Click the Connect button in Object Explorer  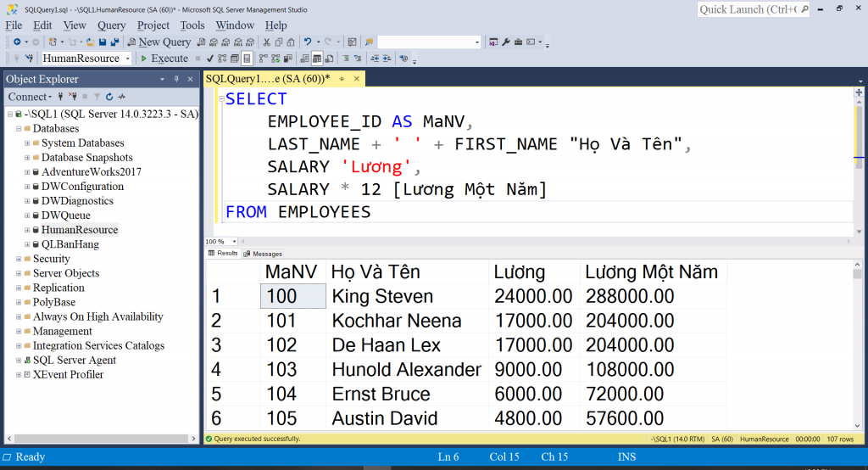[30, 97]
